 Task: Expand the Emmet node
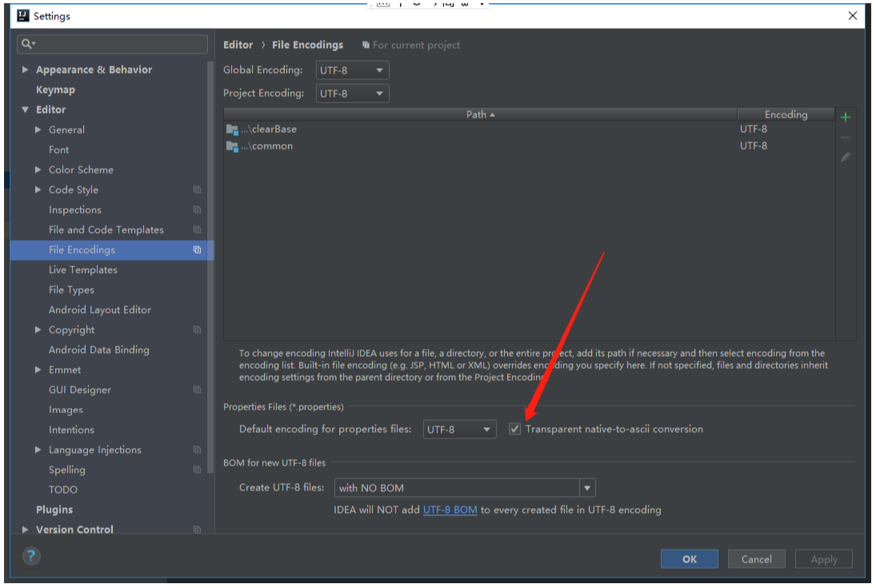pyautogui.click(x=38, y=370)
